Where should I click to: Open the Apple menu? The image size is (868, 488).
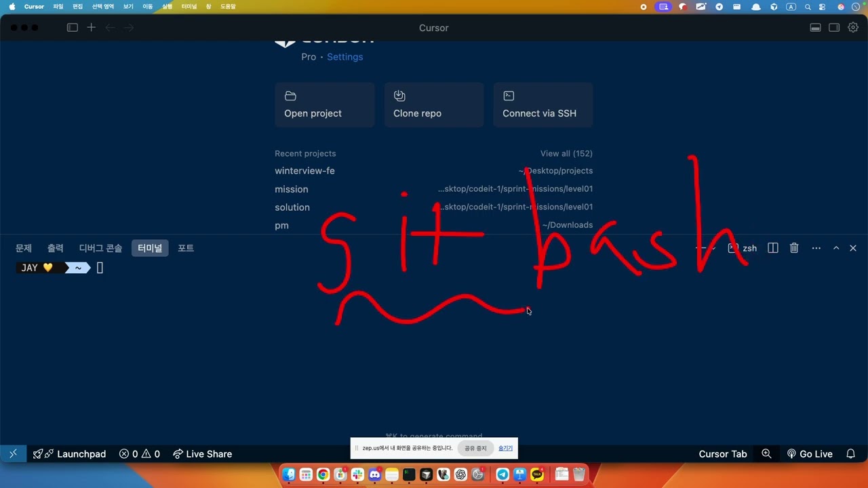pos(12,7)
